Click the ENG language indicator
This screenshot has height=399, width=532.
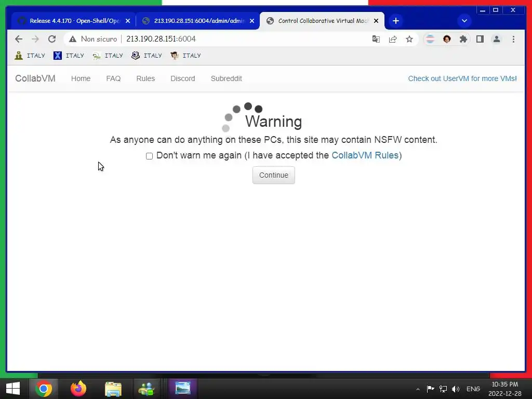(x=473, y=389)
